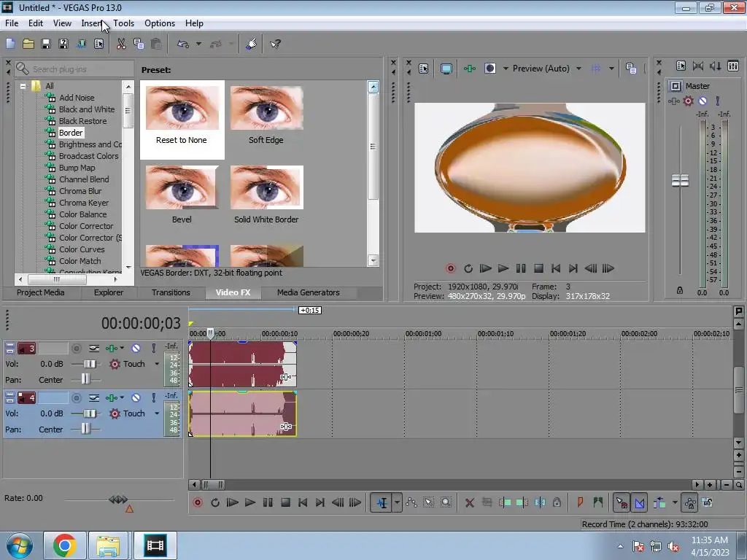Solo track 3 with the exclamation icon
The image size is (747, 560).
tap(153, 349)
